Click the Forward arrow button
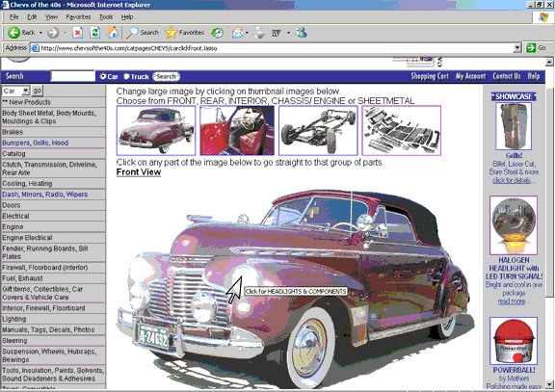The height and width of the screenshot is (392, 555). click(53, 33)
